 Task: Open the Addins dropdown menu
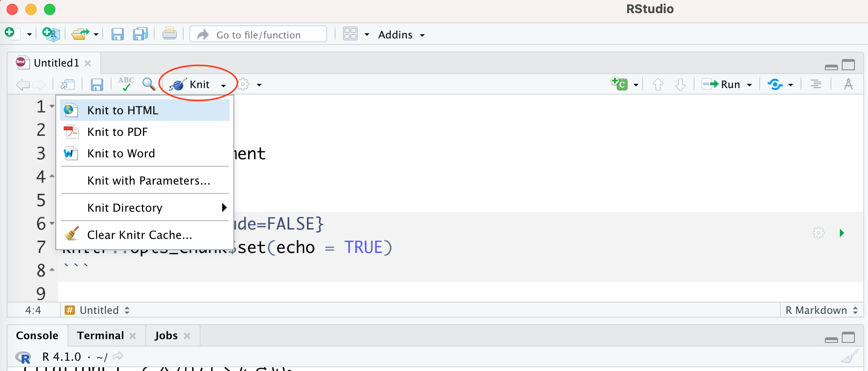[x=401, y=35]
